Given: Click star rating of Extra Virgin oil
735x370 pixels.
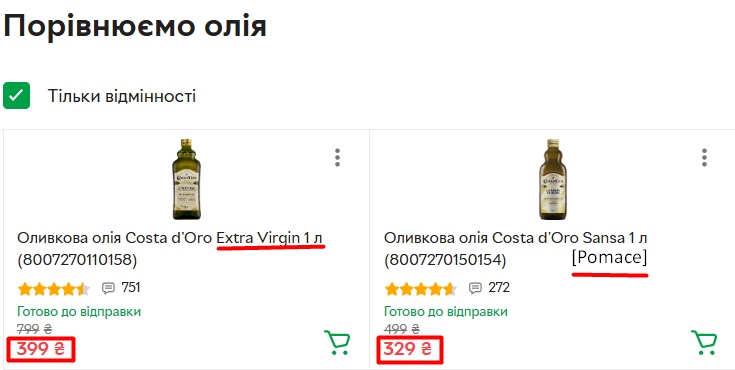Looking at the screenshot, I should click(53, 288).
